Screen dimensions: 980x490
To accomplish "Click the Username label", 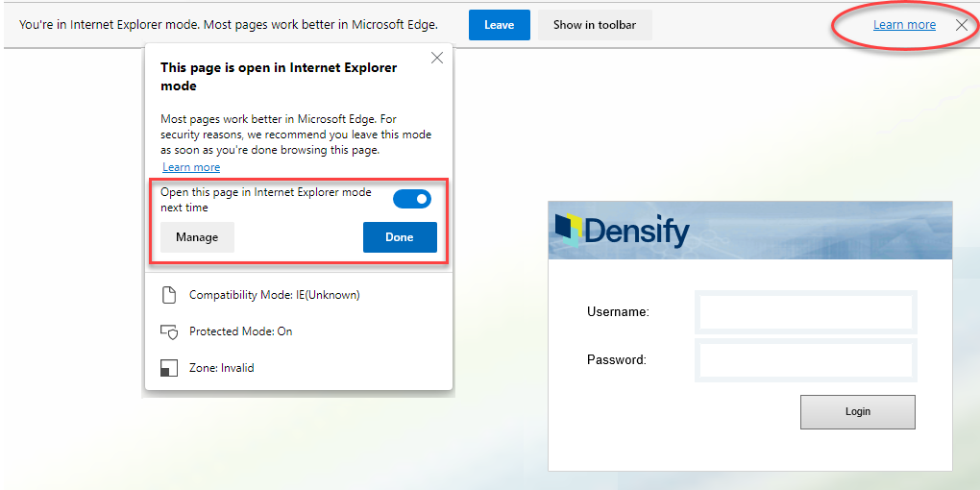I will 618,312.
